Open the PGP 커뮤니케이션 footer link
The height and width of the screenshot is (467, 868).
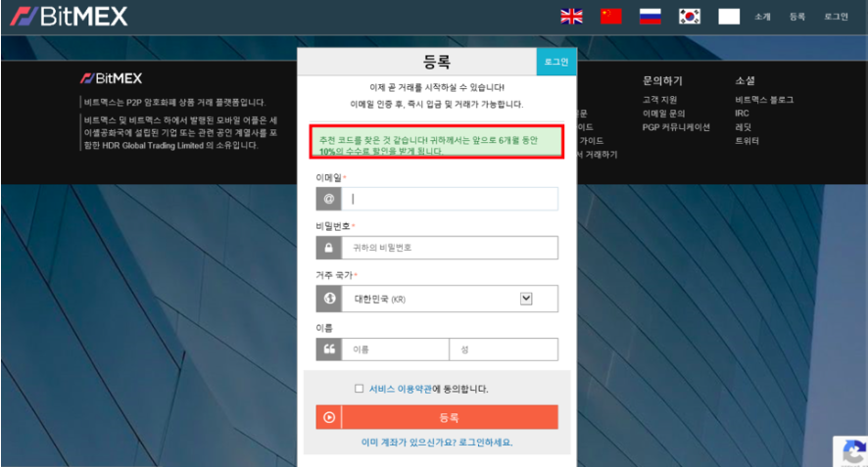point(676,127)
